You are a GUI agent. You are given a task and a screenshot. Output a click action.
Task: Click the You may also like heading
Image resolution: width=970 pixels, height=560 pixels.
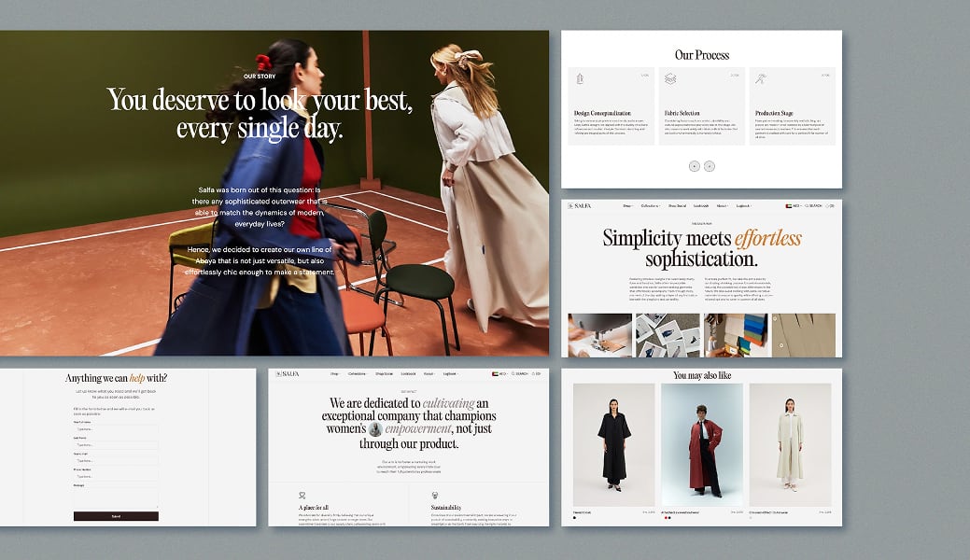click(x=702, y=375)
